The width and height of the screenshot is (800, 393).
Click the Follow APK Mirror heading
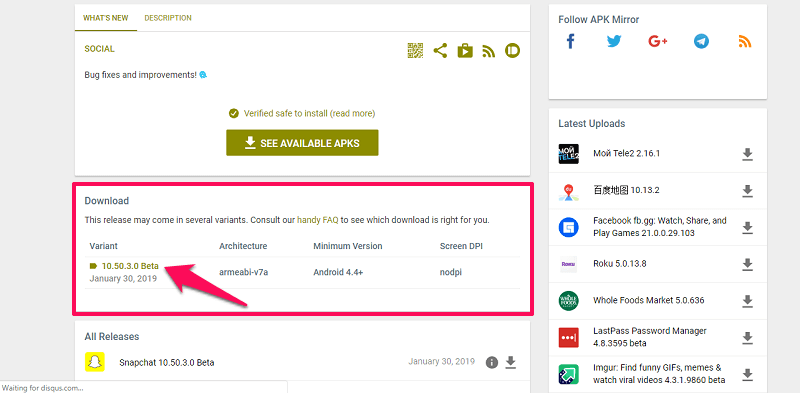point(598,19)
